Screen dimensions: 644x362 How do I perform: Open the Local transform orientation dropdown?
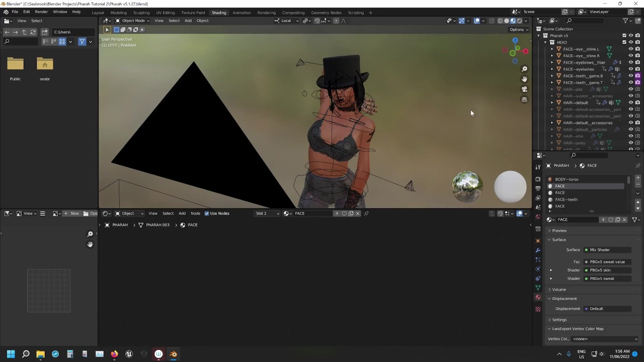286,21
